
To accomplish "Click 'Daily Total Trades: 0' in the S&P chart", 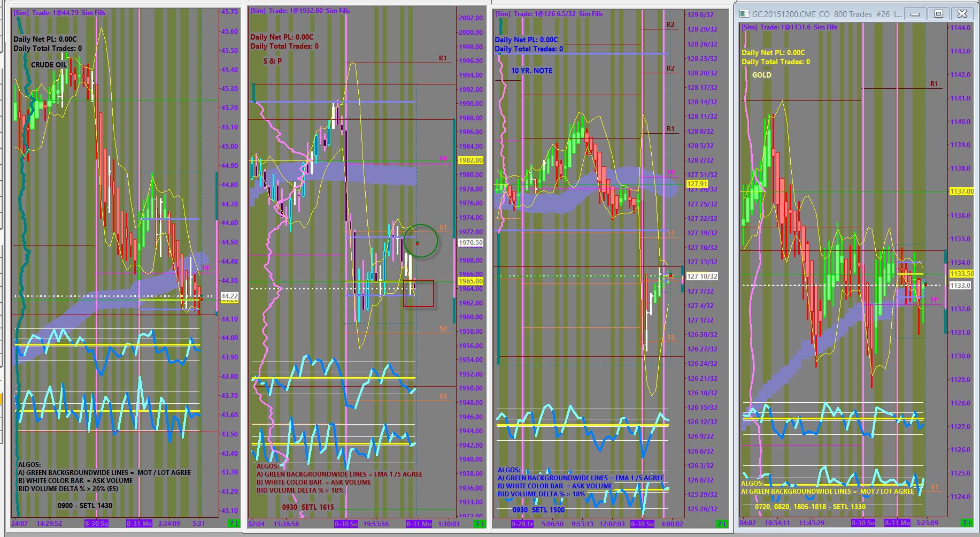I will 284,46.
